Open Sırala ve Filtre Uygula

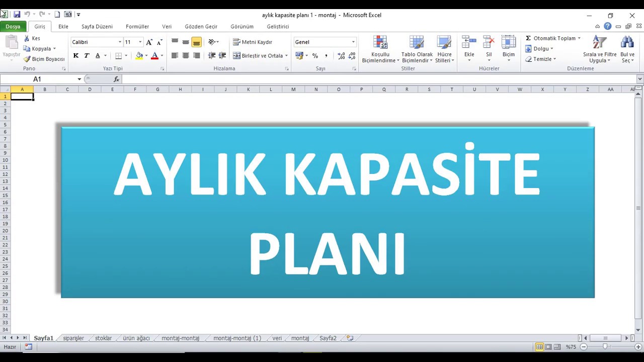(x=600, y=49)
